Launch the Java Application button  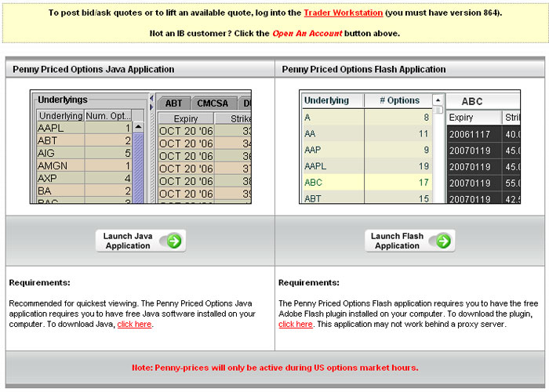coord(140,241)
